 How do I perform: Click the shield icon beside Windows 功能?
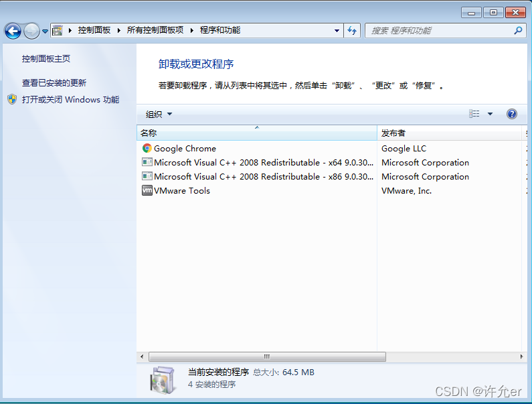coord(12,99)
